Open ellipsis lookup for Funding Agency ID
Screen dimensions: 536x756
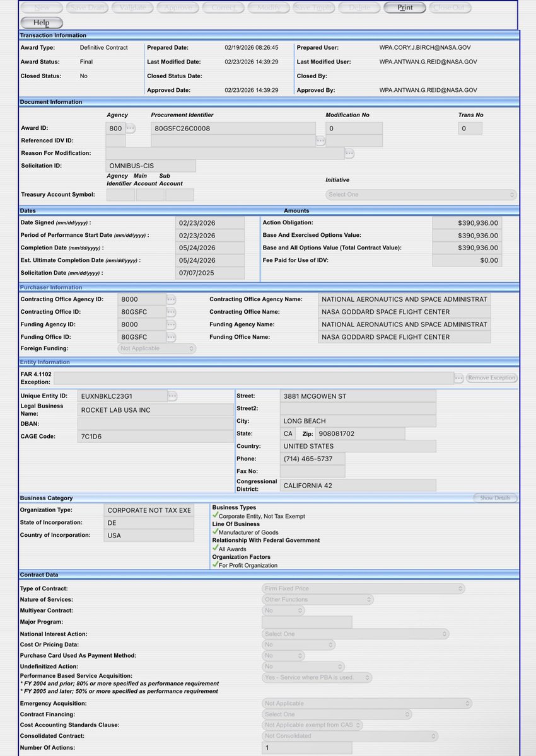[171, 324]
